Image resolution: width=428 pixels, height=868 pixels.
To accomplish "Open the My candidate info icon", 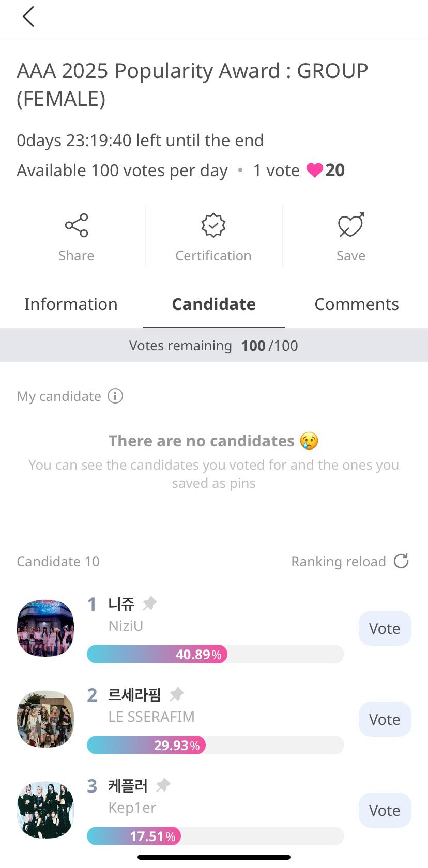I will pyautogui.click(x=115, y=396).
